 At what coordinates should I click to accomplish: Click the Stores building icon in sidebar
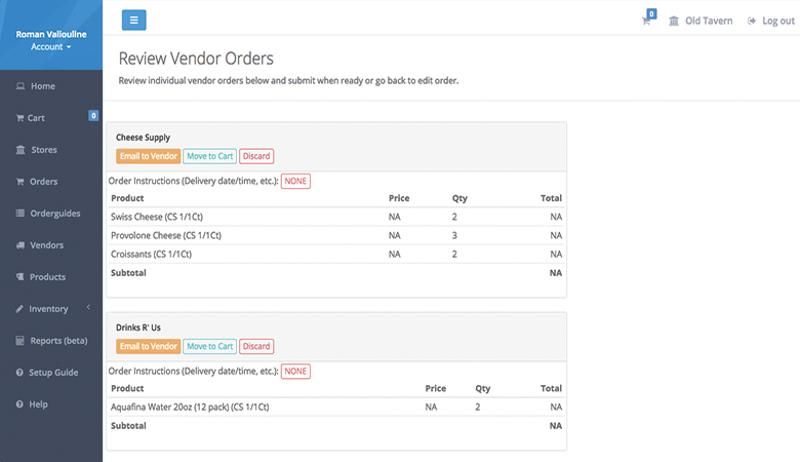click(20, 150)
